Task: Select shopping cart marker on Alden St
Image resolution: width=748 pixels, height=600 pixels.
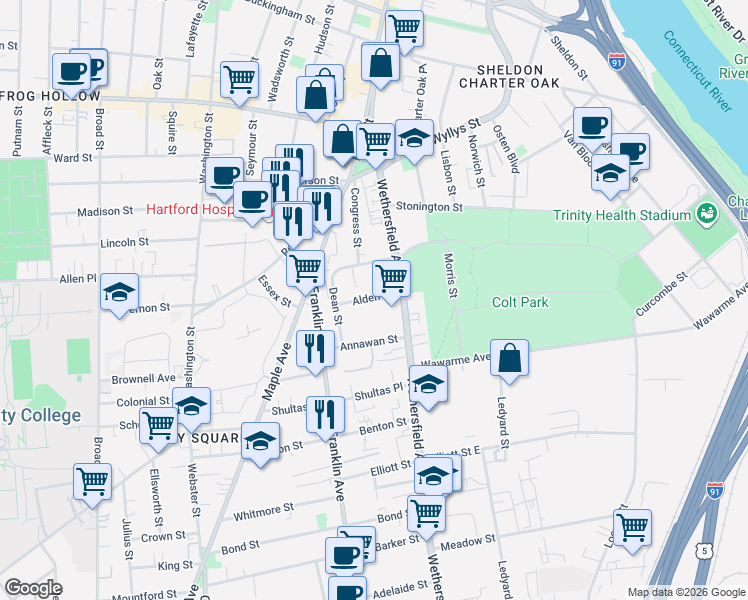Action: (391, 279)
